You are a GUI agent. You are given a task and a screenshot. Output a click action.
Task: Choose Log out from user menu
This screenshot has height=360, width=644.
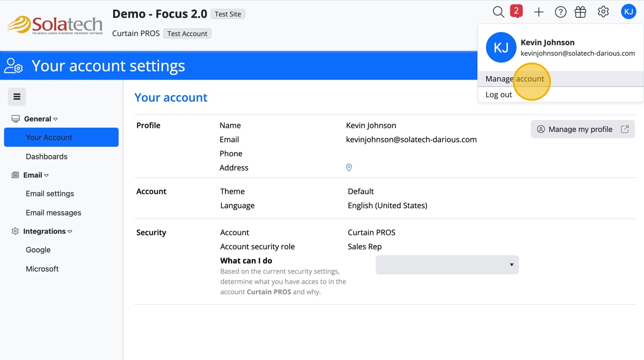tap(499, 95)
